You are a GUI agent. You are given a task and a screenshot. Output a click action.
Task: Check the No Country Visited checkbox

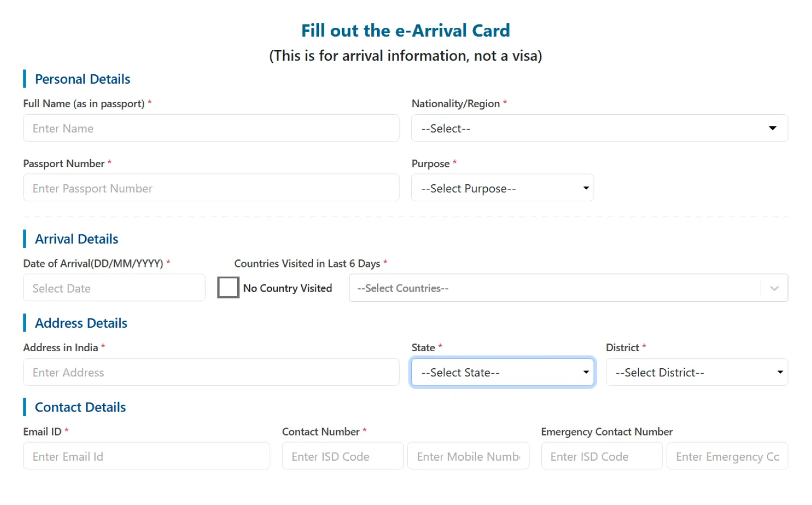(x=228, y=288)
